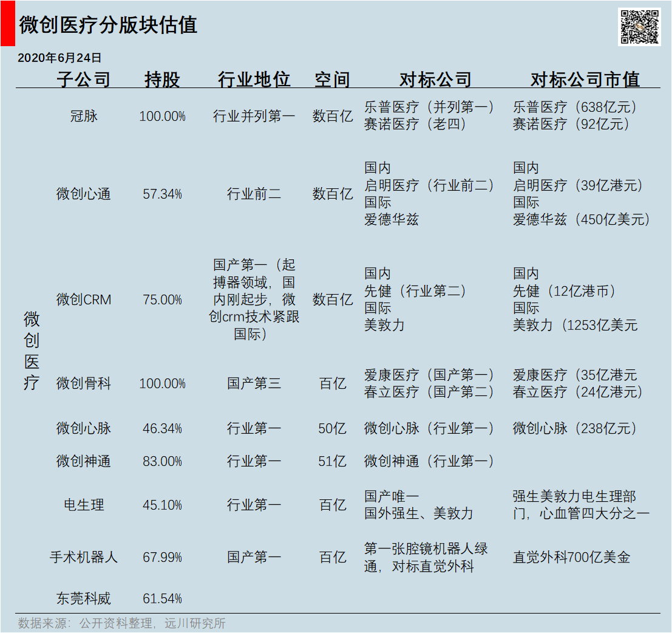Select "春立医疗（24亿港元）" market value
Viewport: 672px width, 633px height.
[x=578, y=392]
